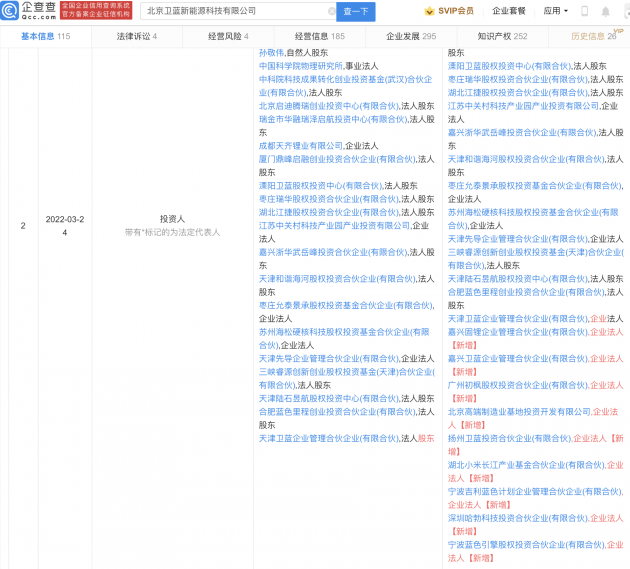The image size is (630, 569).
Task: Open 江苏中关村科技产业园 link in right column
Action: coord(524,106)
